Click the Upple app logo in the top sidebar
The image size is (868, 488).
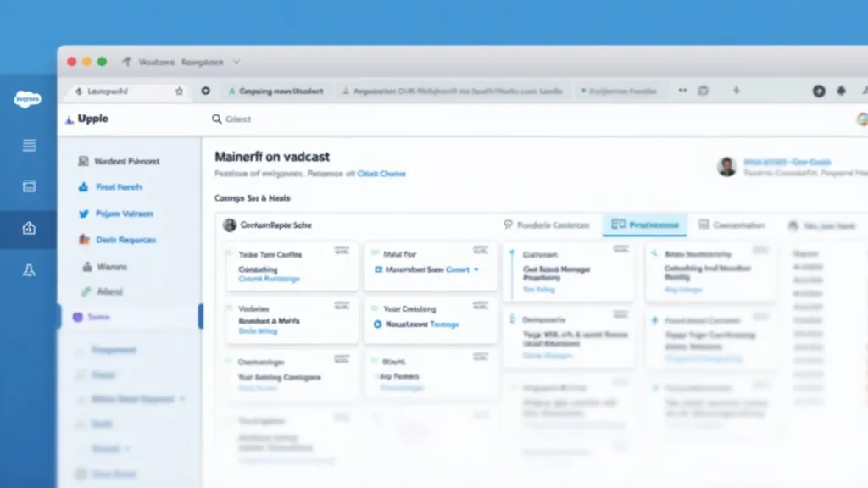tap(68, 119)
